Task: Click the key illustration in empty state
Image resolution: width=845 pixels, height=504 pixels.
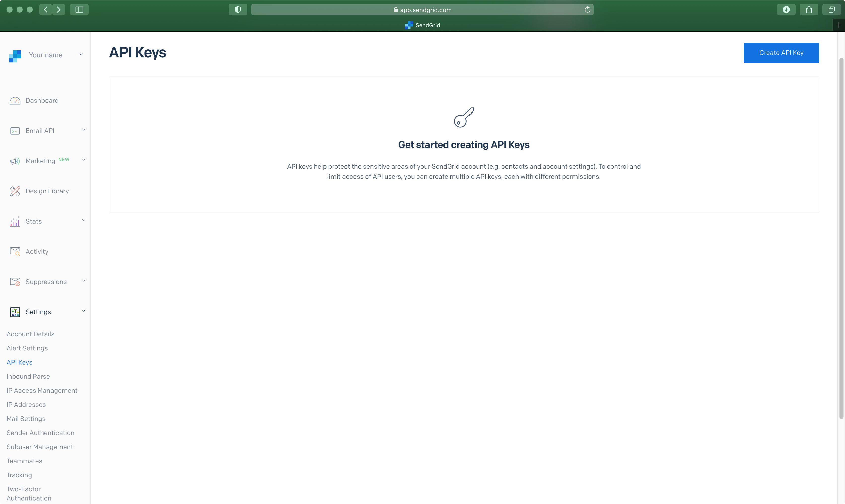Action: point(464,117)
